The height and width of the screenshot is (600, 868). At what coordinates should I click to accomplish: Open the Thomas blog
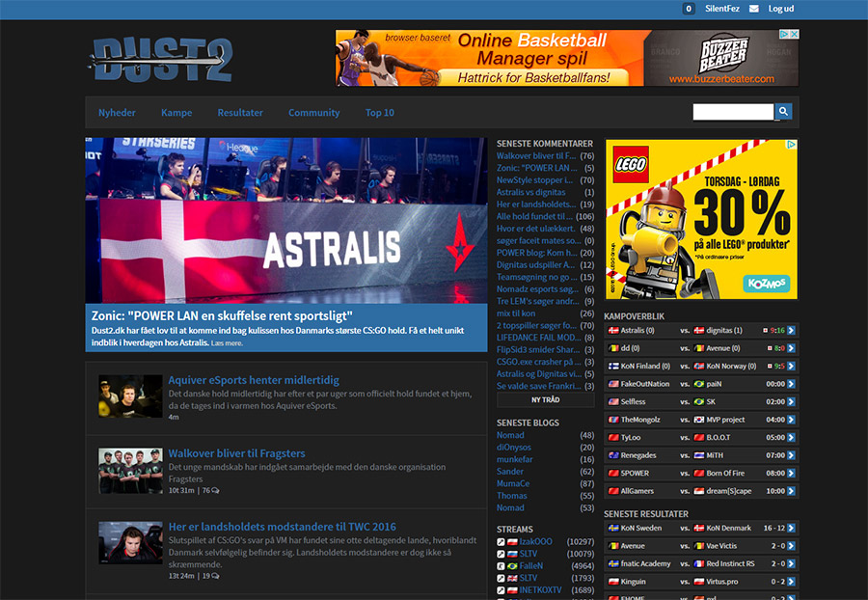pyautogui.click(x=511, y=496)
